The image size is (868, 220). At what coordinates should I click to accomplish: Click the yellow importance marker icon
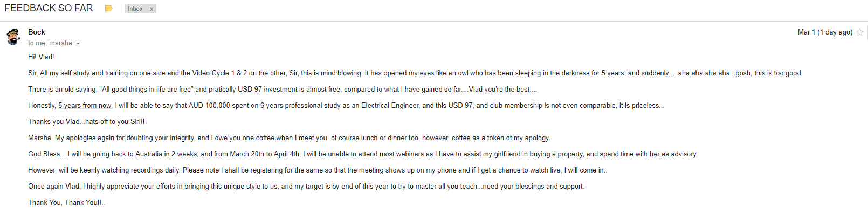108,9
